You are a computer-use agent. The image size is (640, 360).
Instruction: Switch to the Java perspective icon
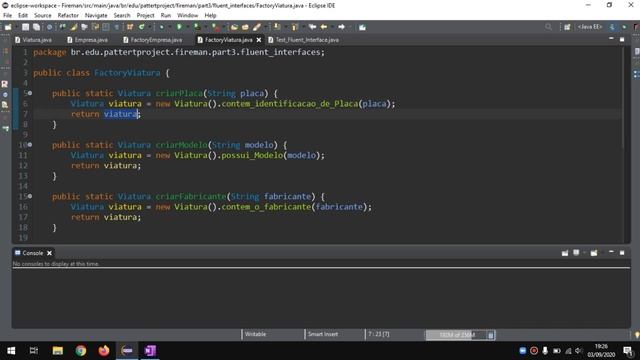click(612, 27)
